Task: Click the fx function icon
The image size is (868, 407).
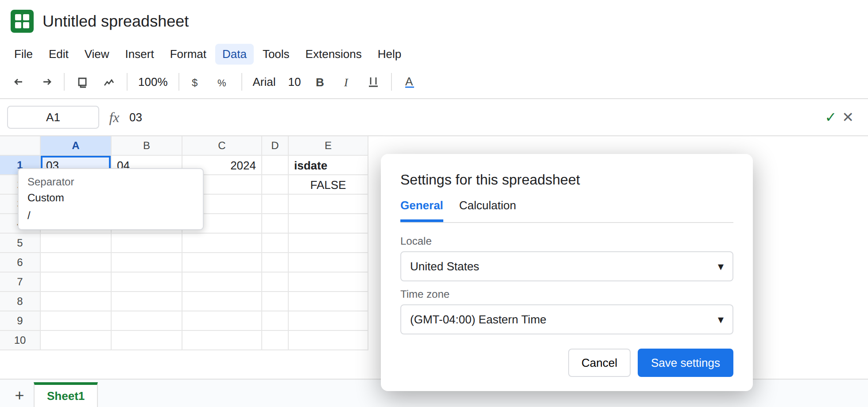Action: tap(114, 118)
